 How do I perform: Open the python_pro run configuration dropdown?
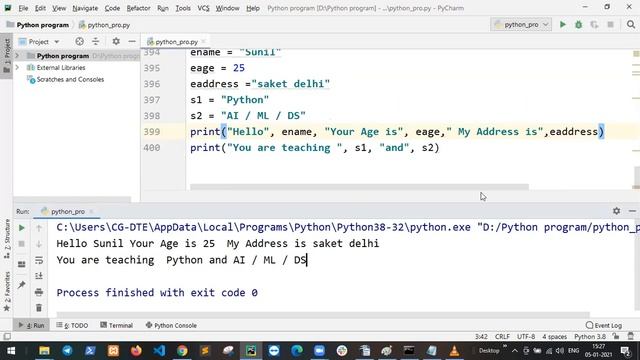(x=521, y=24)
